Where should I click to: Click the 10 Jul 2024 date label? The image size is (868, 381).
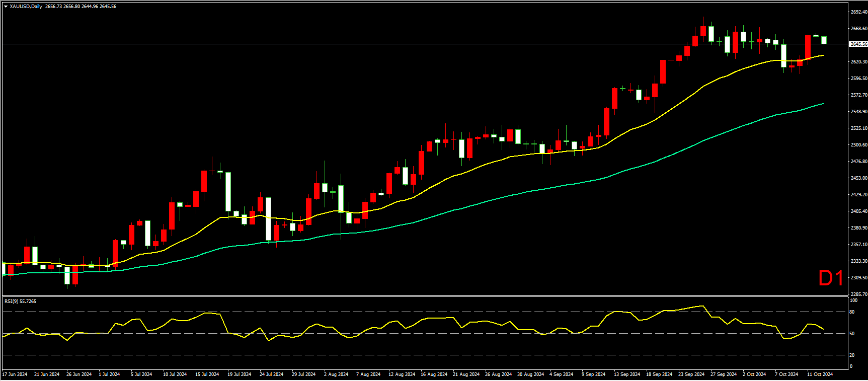pos(175,374)
